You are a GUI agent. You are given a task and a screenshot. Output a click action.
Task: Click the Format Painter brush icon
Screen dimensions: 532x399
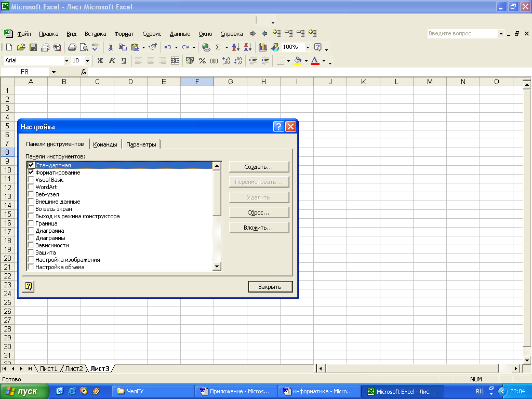click(x=153, y=47)
